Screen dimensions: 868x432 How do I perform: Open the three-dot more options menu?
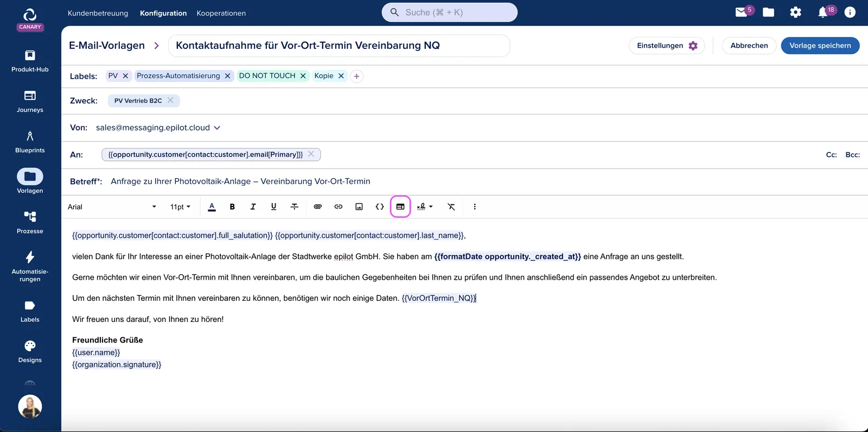click(x=475, y=207)
